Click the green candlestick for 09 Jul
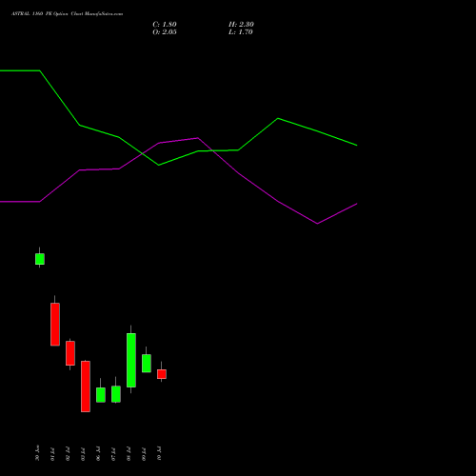The width and height of the screenshot is (476, 476). pos(147,363)
